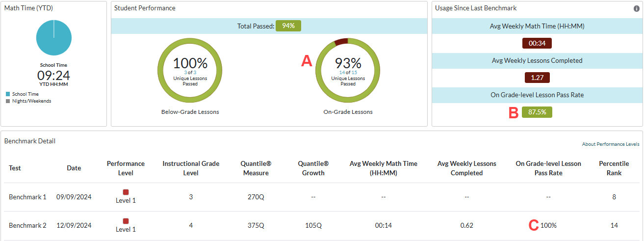Click the Total Passed 94% badge
Image resolution: width=644 pixels, height=241 pixels.
pyautogui.click(x=288, y=26)
